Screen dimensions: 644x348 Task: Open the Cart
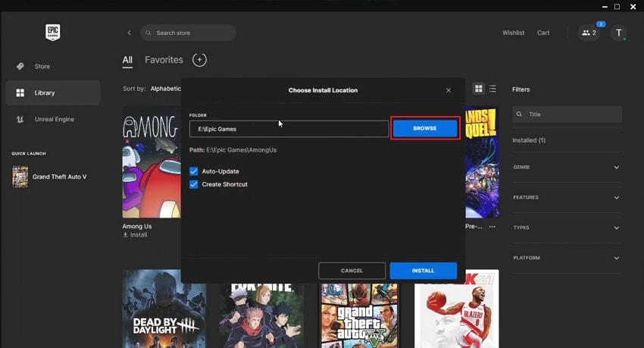pos(543,33)
